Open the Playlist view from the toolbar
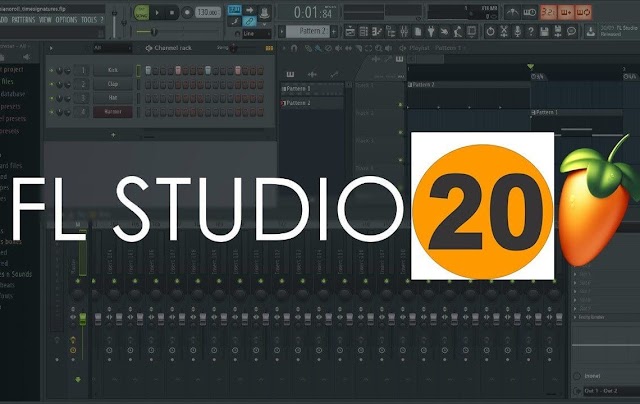640x404 pixels. tap(350, 31)
